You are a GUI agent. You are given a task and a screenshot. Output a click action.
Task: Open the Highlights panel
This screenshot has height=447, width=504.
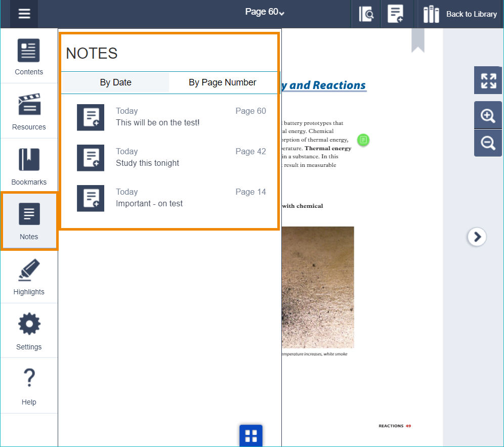[29, 276]
